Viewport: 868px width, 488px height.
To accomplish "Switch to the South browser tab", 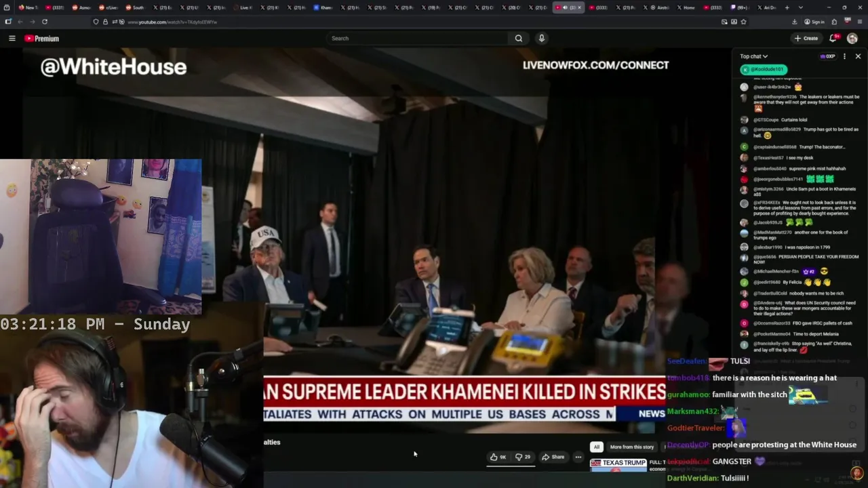I will tap(134, 7).
